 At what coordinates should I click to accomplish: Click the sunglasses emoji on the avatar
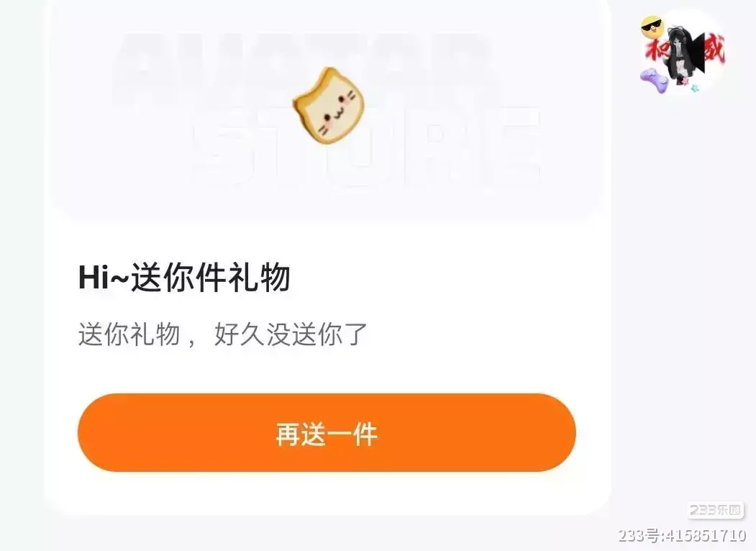[652, 27]
